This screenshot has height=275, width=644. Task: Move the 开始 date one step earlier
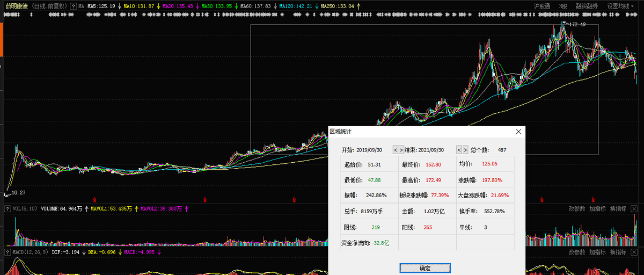[395, 150]
